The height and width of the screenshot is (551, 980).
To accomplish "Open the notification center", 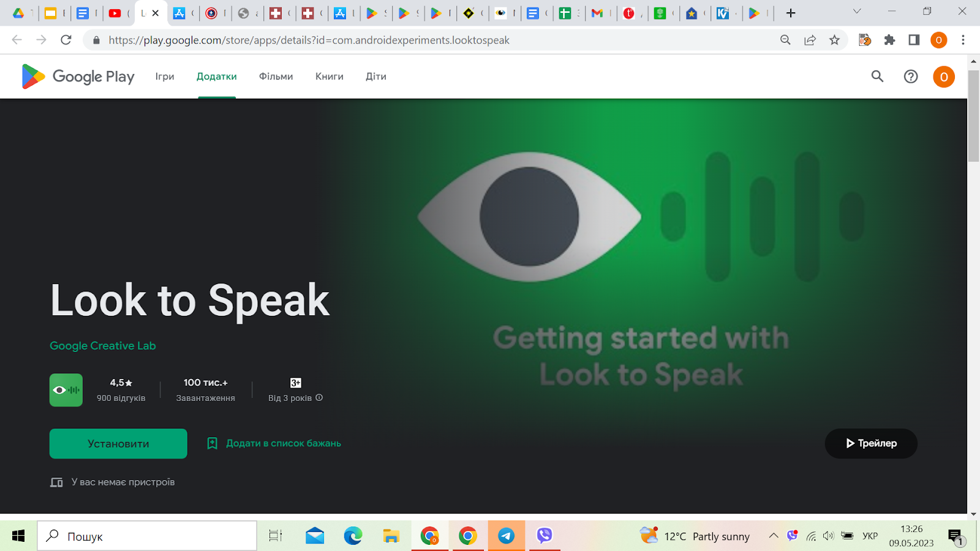I will [x=956, y=537].
